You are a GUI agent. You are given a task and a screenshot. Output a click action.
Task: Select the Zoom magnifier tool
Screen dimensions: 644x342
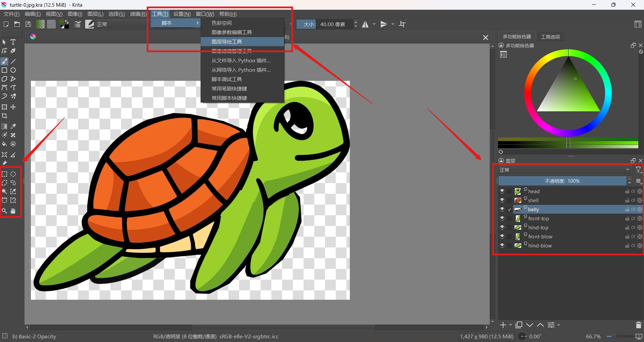(x=4, y=211)
